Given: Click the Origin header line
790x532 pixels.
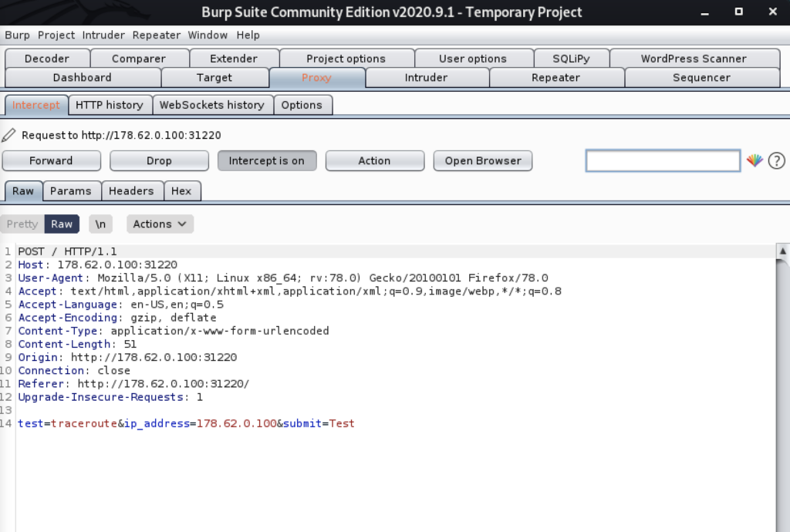Looking at the screenshot, I should 127,357.
